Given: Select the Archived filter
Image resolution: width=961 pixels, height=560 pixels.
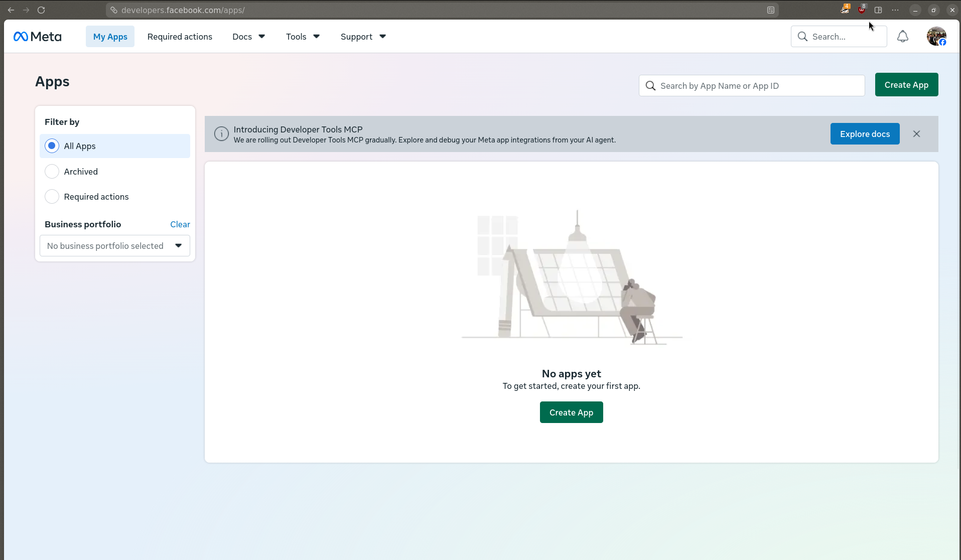Looking at the screenshot, I should (115, 172).
